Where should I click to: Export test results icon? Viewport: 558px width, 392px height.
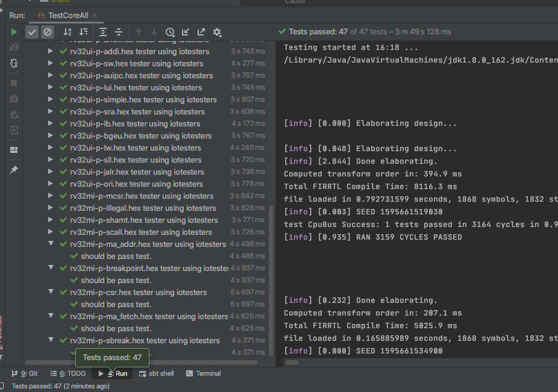pyautogui.click(x=201, y=32)
